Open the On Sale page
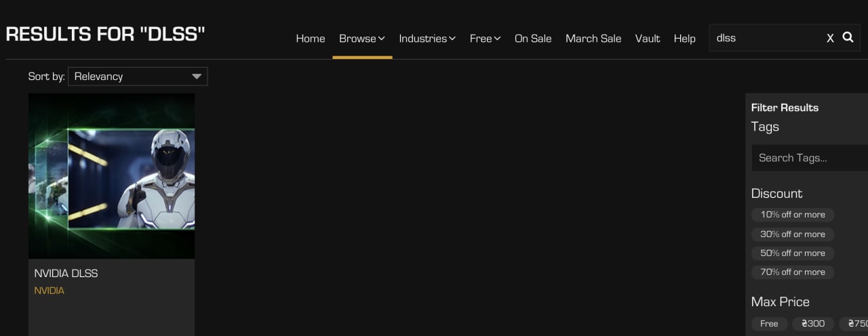Screen dimensions: 868x336 (533, 39)
